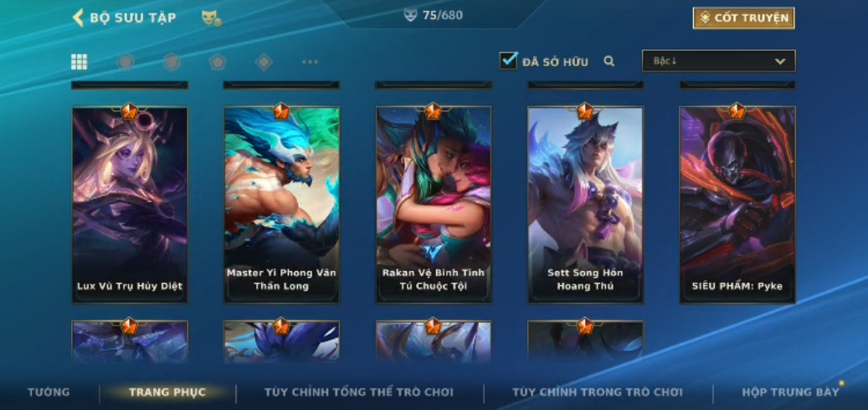
Task: Click the Cốt Truyện button
Action: click(743, 18)
